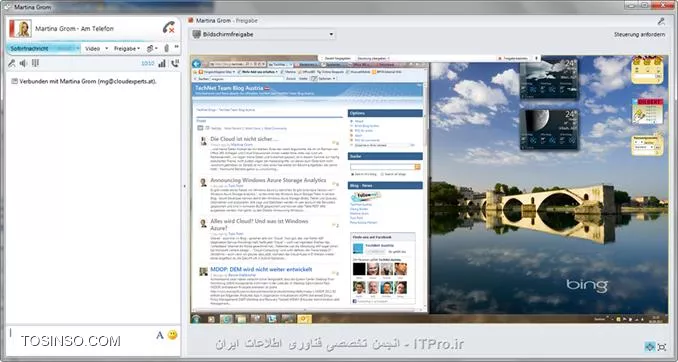Click Martina Grom's contact photo

click(x=20, y=29)
